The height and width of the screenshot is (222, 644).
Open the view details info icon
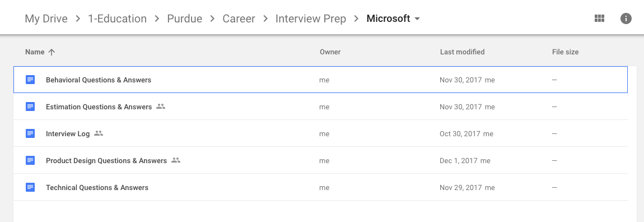tap(626, 18)
